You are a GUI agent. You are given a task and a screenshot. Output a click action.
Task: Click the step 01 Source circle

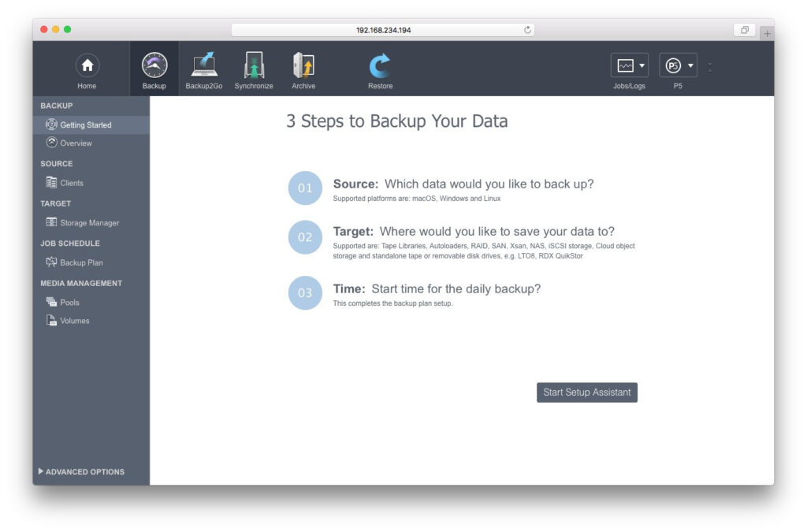[305, 188]
